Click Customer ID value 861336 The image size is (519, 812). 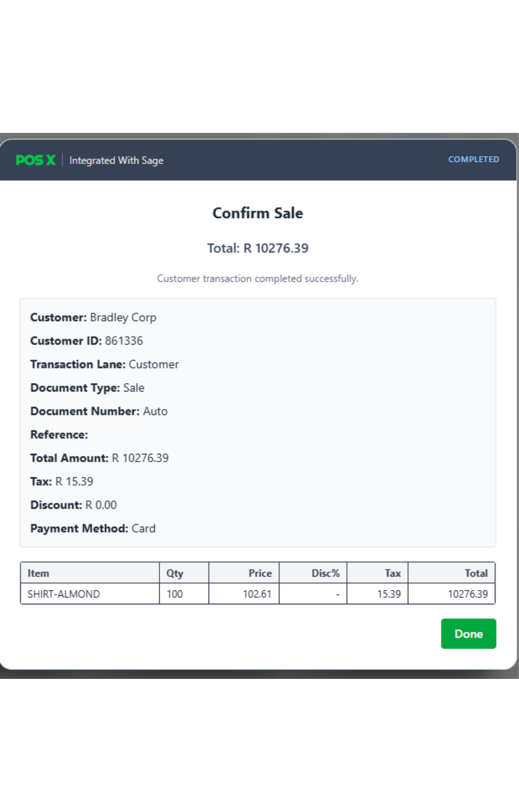click(124, 341)
